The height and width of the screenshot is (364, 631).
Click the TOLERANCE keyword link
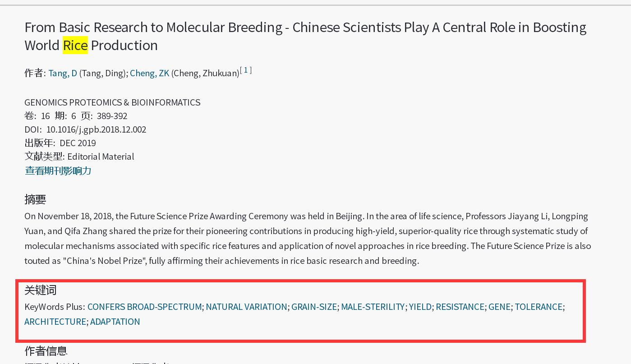(x=539, y=307)
